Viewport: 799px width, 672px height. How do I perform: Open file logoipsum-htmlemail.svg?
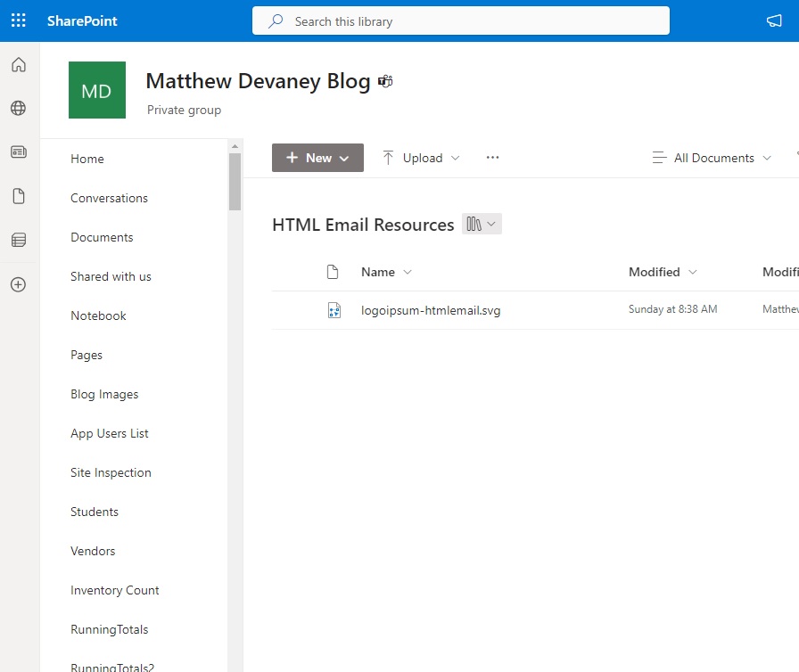[431, 310]
